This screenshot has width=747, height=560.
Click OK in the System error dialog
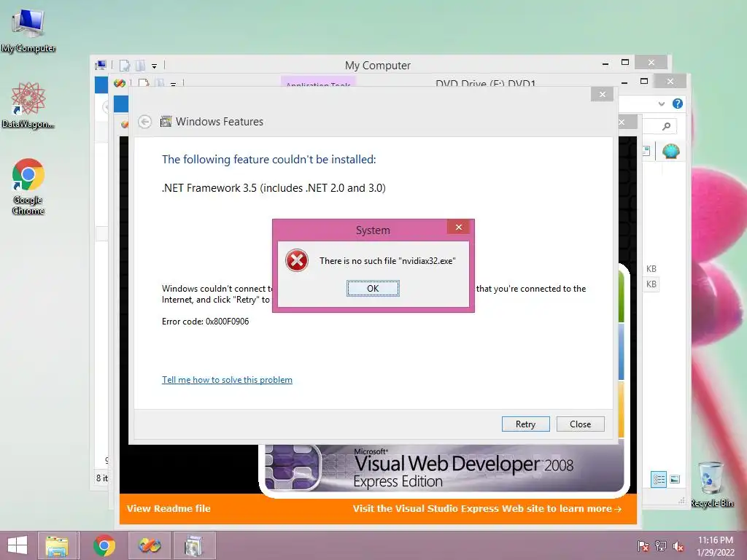click(373, 288)
